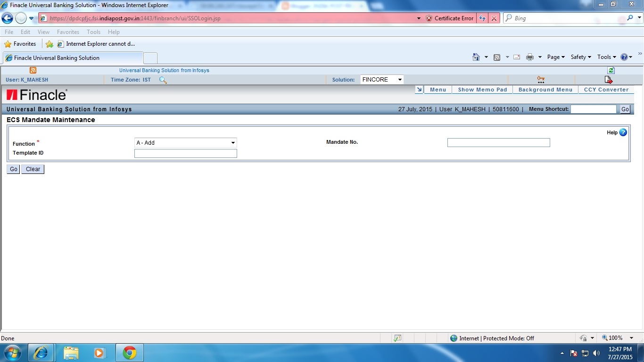The height and width of the screenshot is (362, 644).
Task: Switch to the Show Memo Pad tab
Action: point(482,89)
